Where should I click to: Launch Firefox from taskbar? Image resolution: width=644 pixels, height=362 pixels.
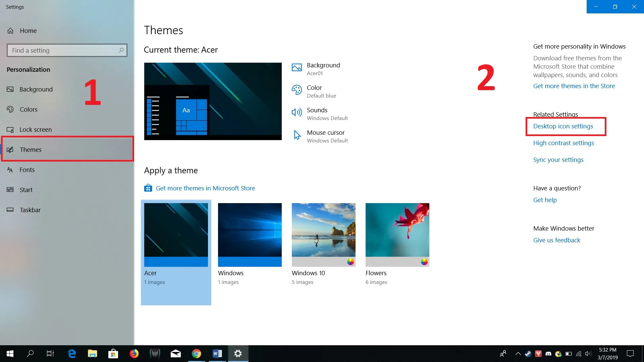pos(134,354)
